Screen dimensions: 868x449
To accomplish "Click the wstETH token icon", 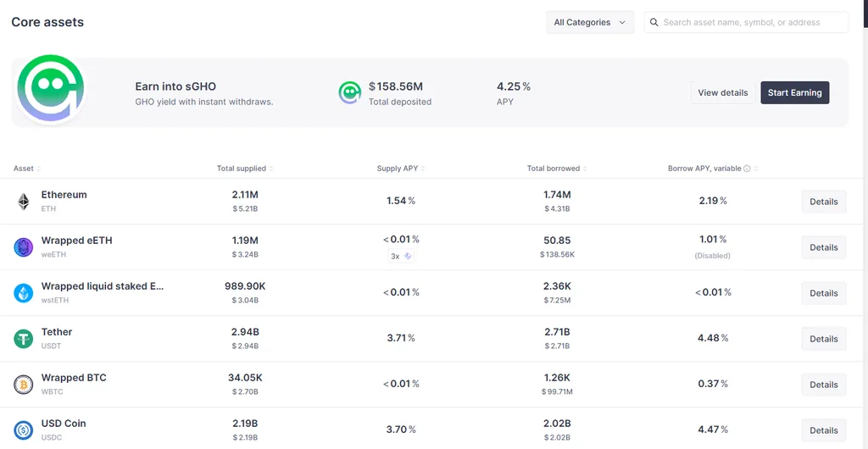I will click(23, 293).
